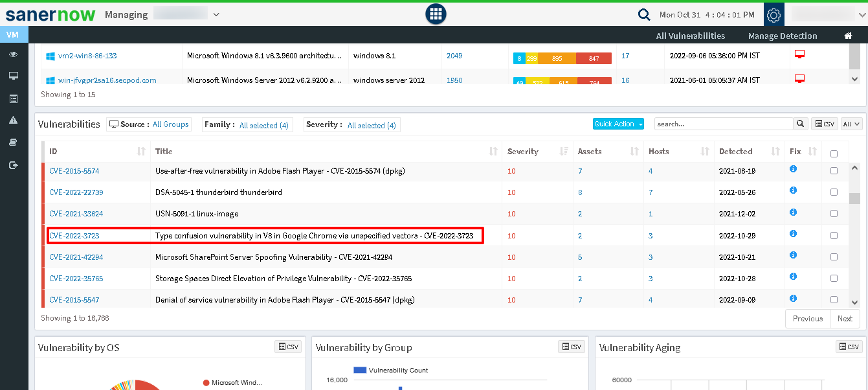Click the vulnerabilities search input field

[x=724, y=124]
